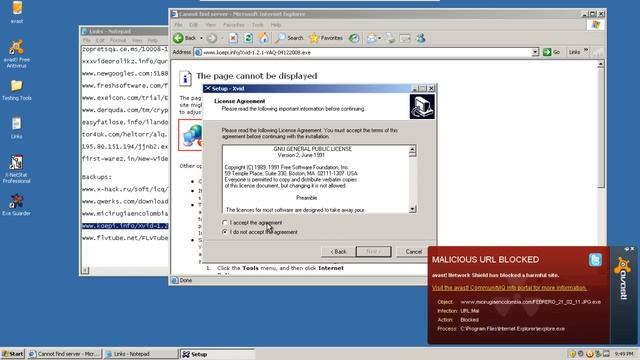Click IE page vertical scrollbar thumb
The width and height of the screenshot is (640, 360).
600,129
